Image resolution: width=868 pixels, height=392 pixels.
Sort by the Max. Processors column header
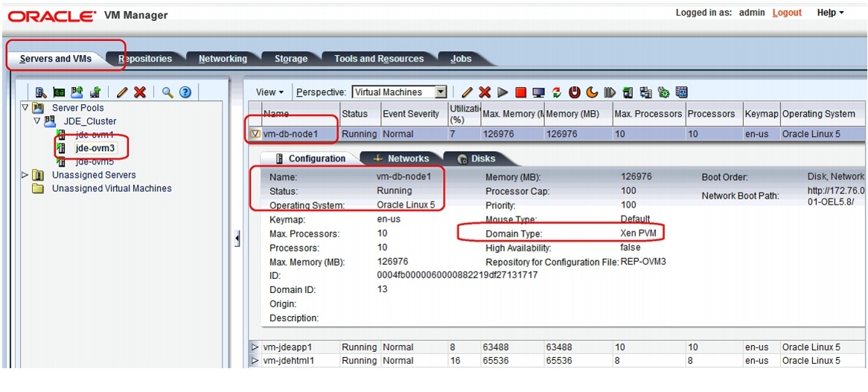(x=649, y=114)
